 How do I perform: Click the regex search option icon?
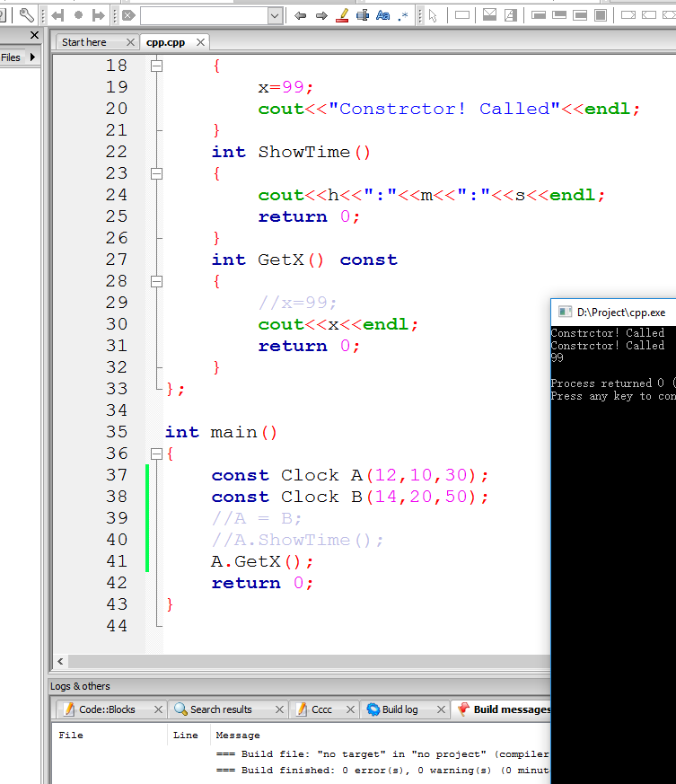tap(403, 15)
